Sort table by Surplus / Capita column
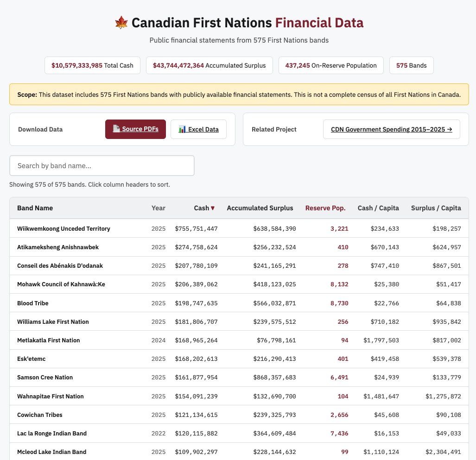This screenshot has height=460, width=476. [x=436, y=208]
